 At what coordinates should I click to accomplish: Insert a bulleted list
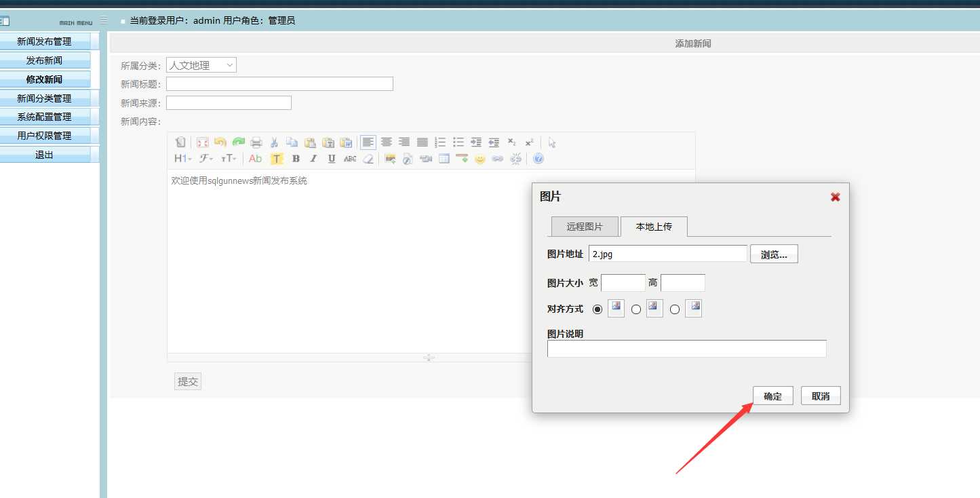458,142
